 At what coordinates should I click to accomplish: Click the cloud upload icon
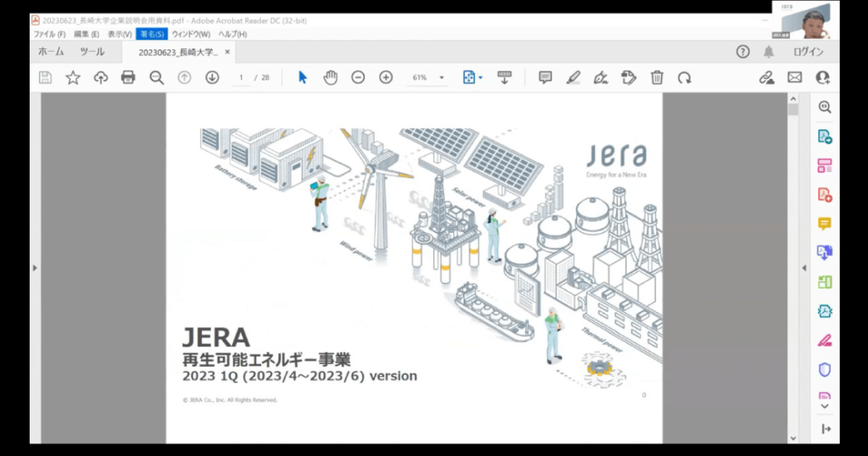[101, 77]
